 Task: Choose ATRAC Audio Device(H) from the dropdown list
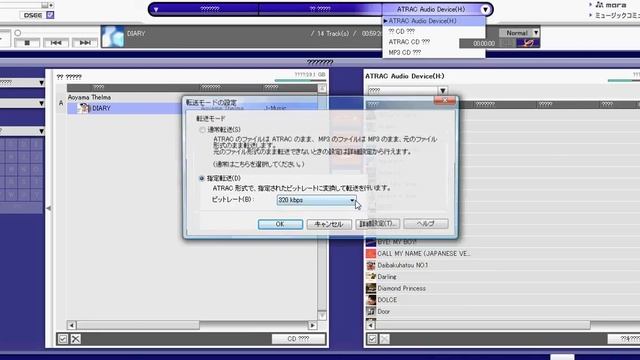click(x=434, y=21)
